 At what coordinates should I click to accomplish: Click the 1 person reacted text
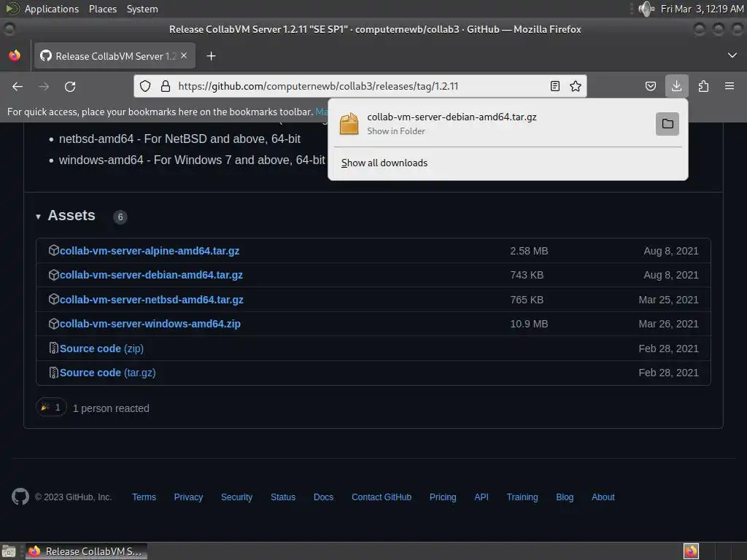[x=111, y=408]
